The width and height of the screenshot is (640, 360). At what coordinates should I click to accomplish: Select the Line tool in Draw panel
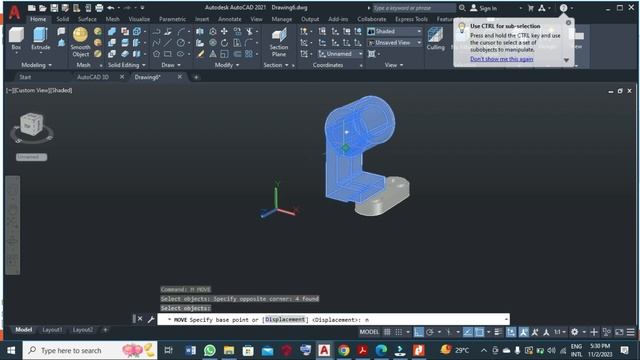168,42
